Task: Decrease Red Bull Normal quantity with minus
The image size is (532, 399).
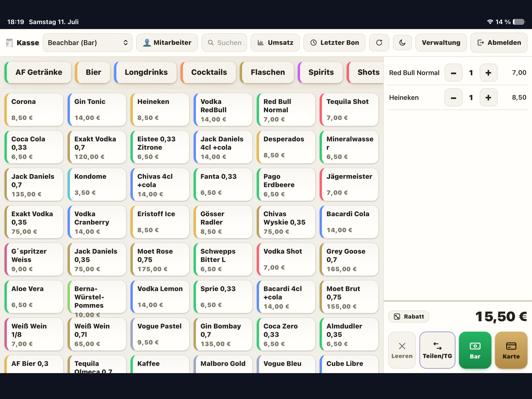Action: click(x=453, y=73)
